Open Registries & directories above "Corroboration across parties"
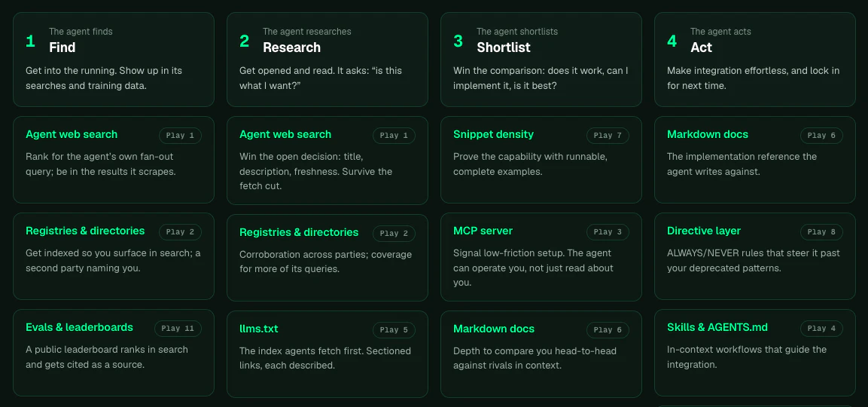868x407 pixels. tap(299, 232)
